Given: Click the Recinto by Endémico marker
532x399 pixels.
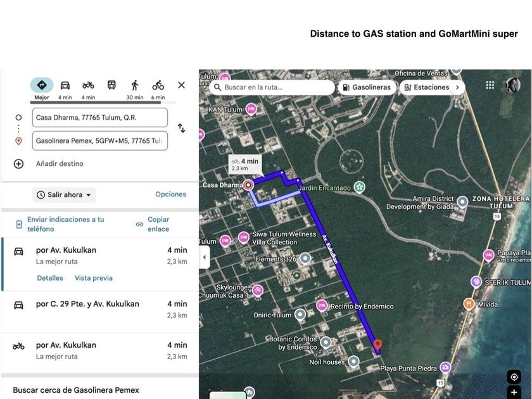Looking at the screenshot, I should point(322,306).
